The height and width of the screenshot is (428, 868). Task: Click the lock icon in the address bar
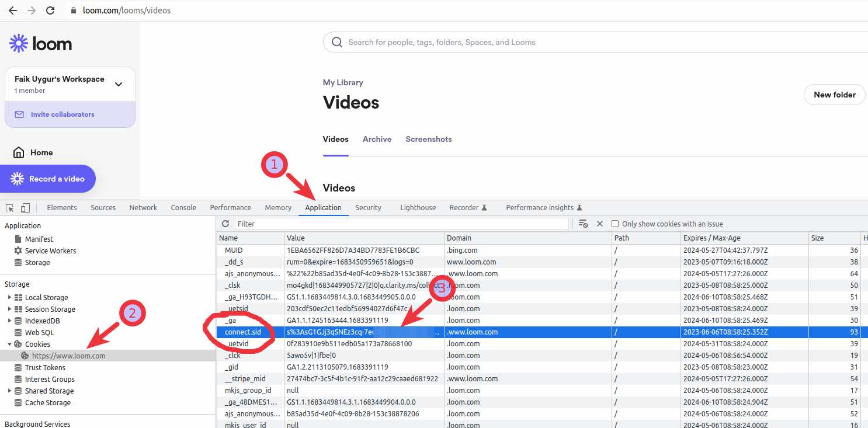click(x=73, y=11)
